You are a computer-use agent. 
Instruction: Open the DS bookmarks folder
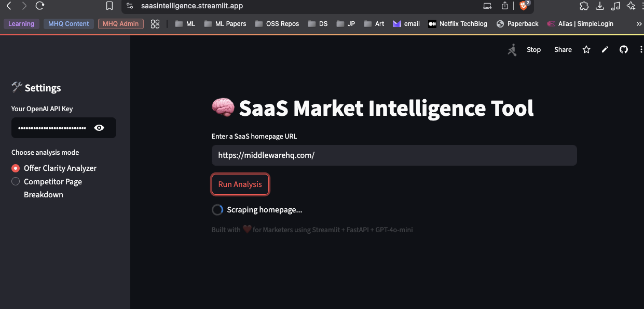click(318, 24)
